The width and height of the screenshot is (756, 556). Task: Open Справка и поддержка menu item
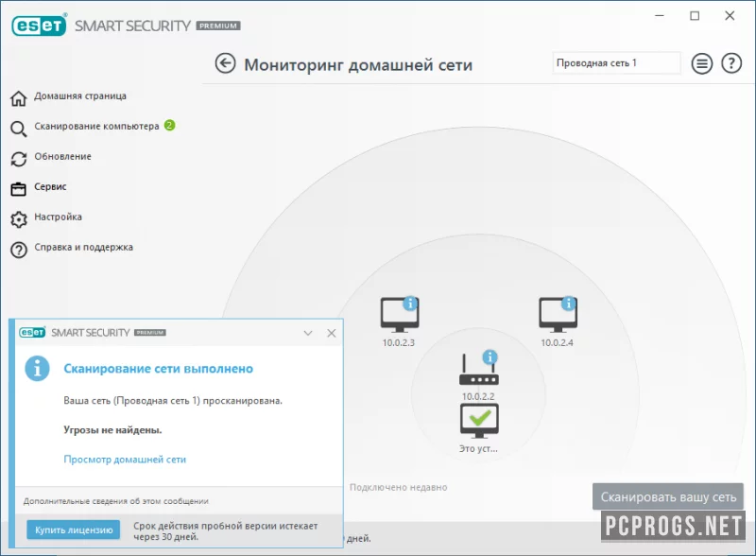click(x=83, y=247)
